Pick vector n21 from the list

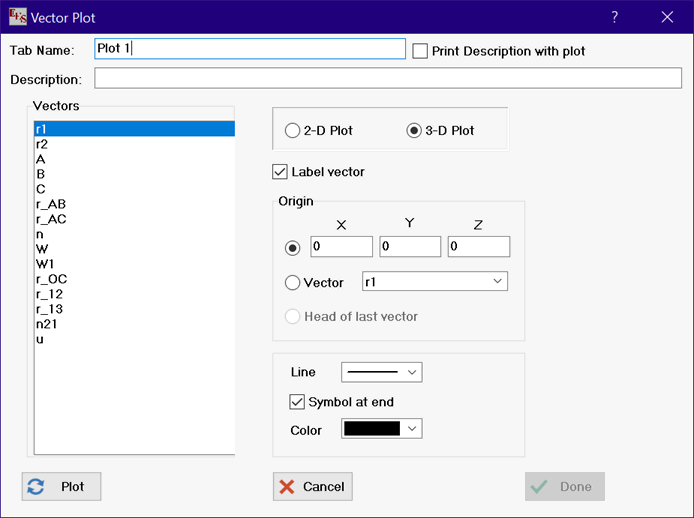coord(46,324)
